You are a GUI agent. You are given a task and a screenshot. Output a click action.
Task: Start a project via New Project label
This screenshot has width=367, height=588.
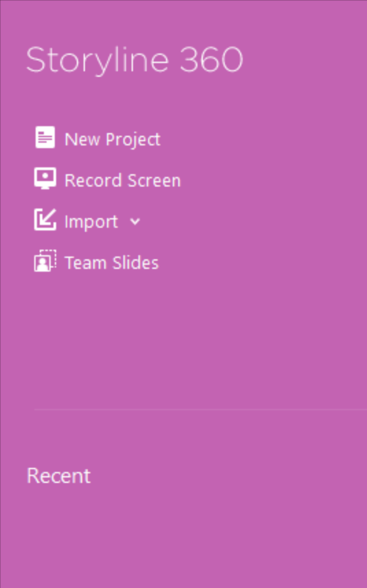tap(112, 139)
